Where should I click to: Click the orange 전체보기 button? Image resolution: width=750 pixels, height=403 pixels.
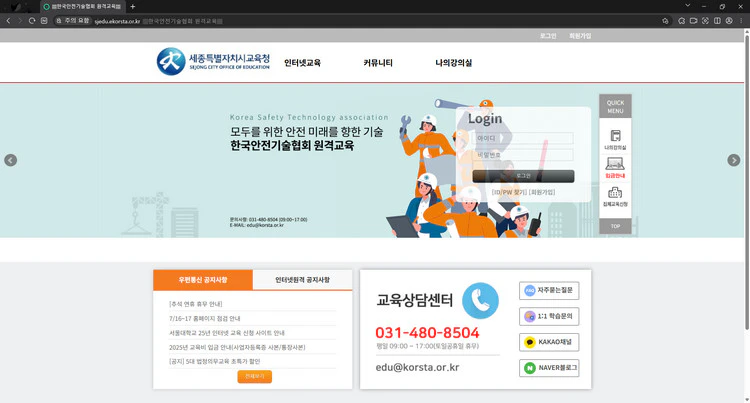point(254,377)
